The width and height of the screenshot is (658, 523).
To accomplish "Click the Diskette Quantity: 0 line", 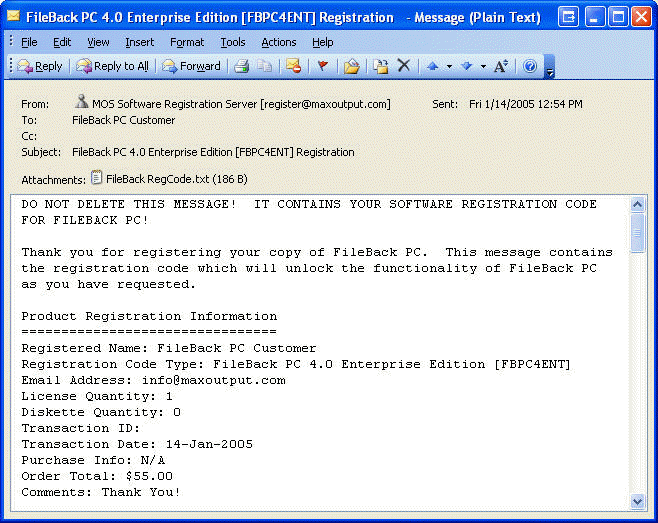I will pos(101,412).
